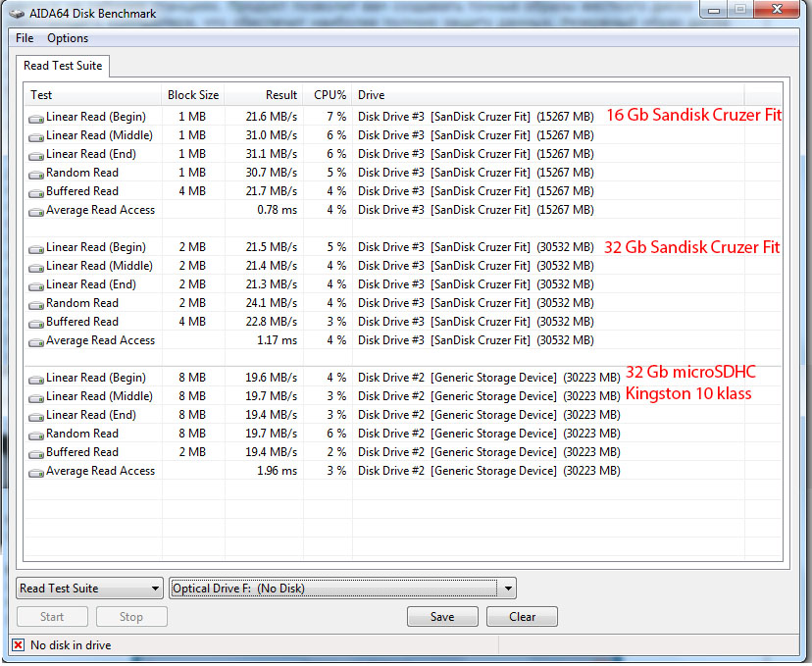Click disk icon for Average Read Access 0.78 ms
The width and height of the screenshot is (812, 666).
36,211
